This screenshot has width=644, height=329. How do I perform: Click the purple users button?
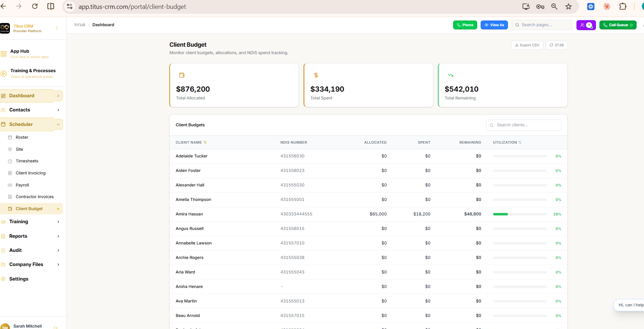(586, 25)
